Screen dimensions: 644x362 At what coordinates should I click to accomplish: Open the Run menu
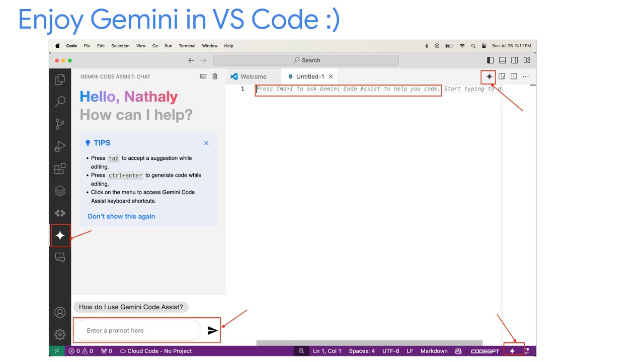point(168,46)
